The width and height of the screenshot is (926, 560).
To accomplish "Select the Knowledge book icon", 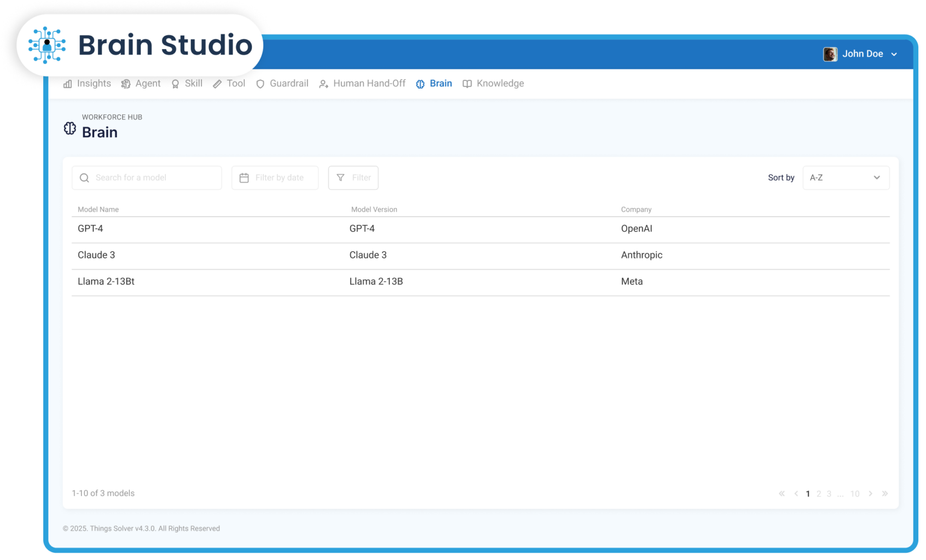I will 467,84.
